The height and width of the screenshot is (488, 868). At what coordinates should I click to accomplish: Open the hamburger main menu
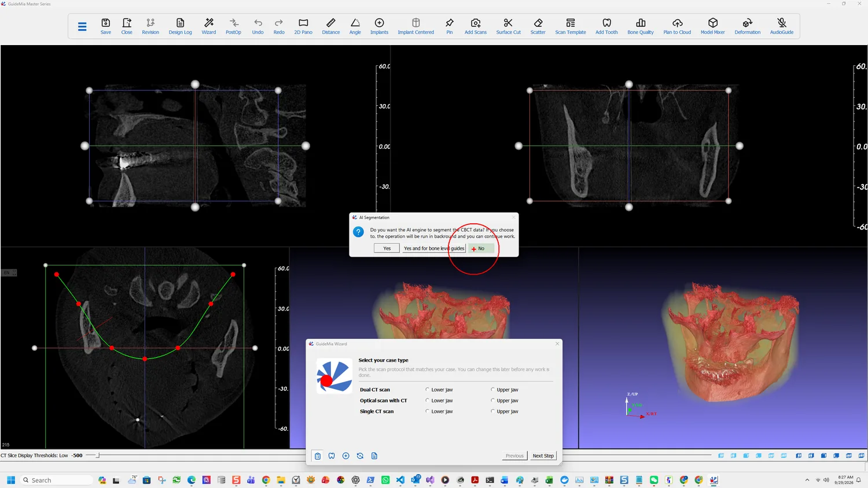[82, 27]
